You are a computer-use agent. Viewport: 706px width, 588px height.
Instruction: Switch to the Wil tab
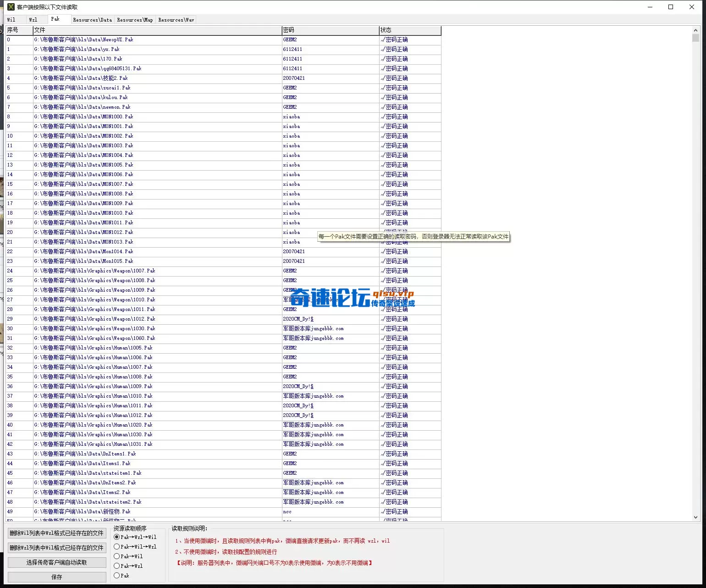[x=12, y=19]
